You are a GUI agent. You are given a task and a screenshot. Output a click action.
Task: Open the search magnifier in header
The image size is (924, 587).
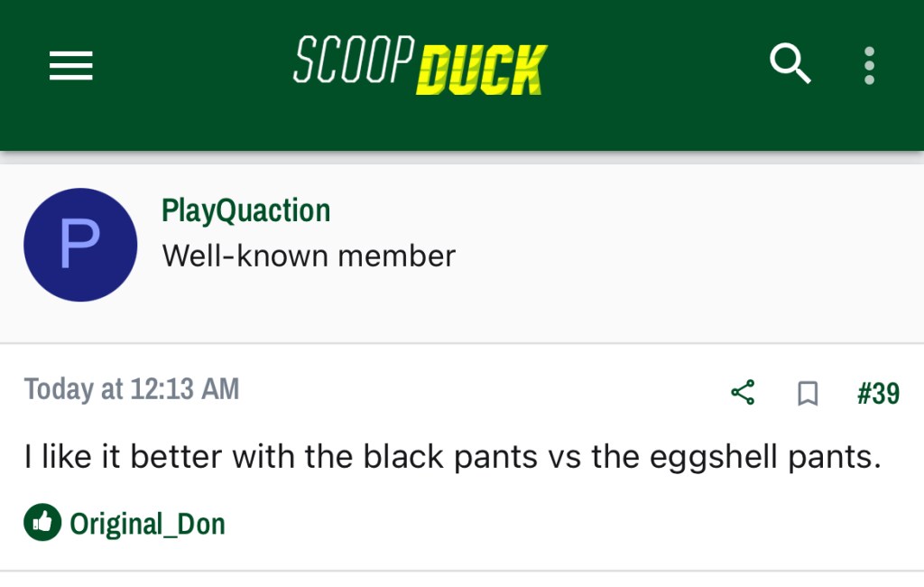coord(790,65)
